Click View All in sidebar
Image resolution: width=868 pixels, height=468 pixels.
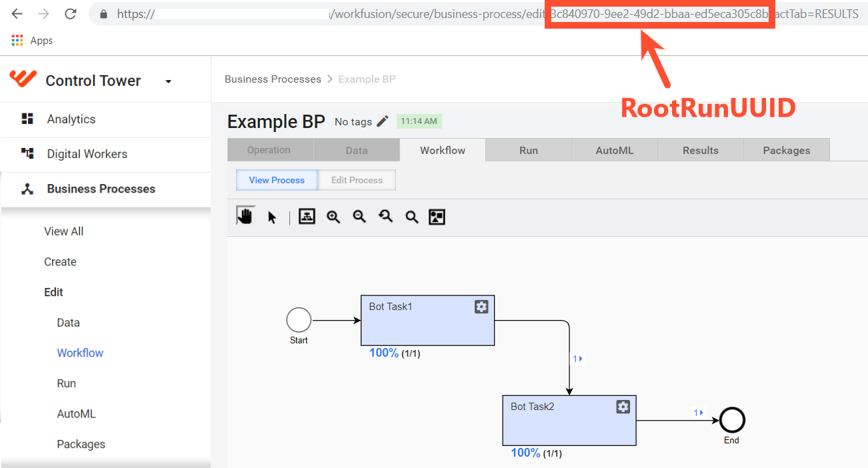click(64, 231)
